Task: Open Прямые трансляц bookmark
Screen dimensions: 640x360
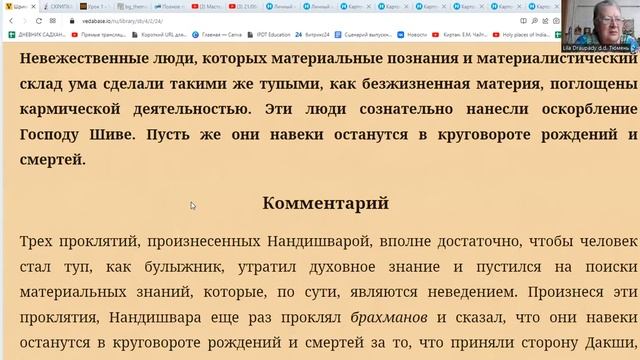Action: 99,35
